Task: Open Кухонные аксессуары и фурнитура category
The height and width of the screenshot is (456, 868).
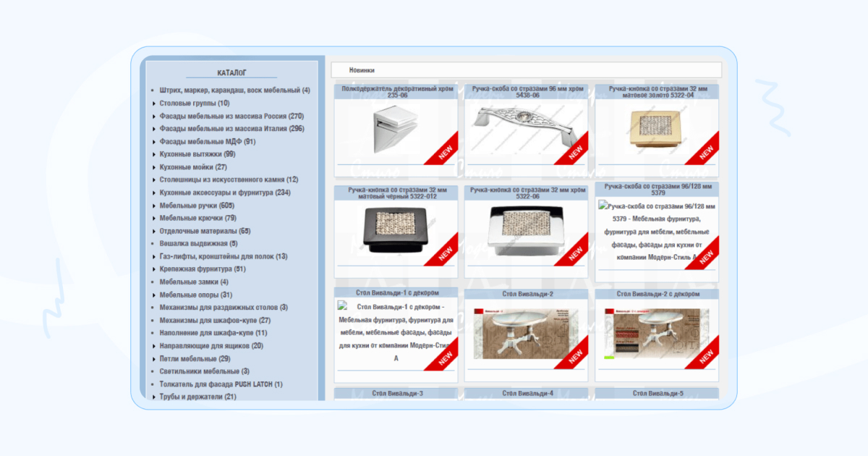Action: [225, 193]
